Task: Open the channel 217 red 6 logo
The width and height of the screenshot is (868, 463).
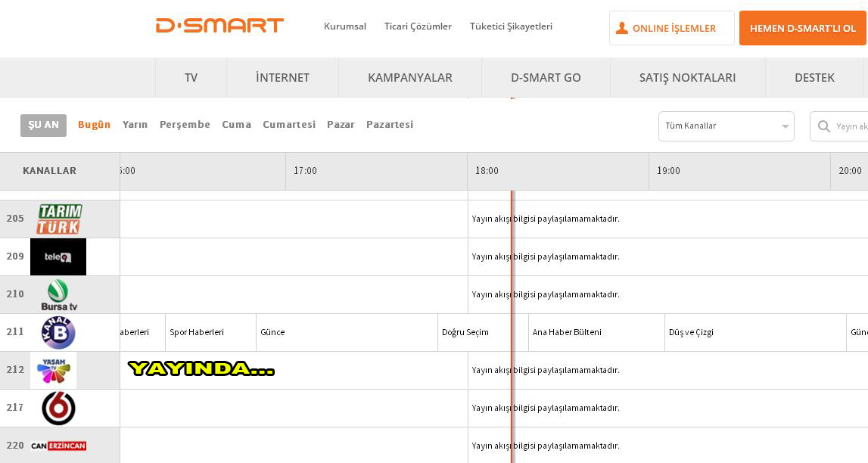Action: click(x=59, y=409)
